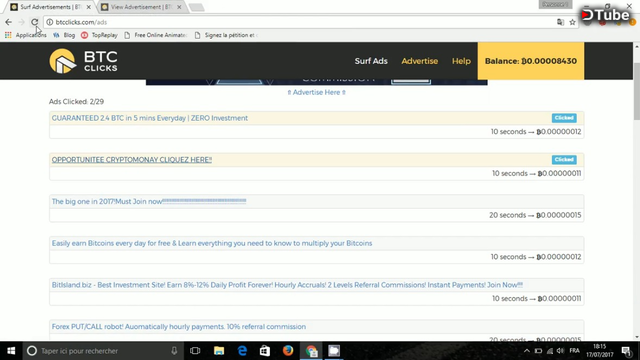Click the network tray icon
The width and height of the screenshot is (640, 360).
(x=550, y=351)
